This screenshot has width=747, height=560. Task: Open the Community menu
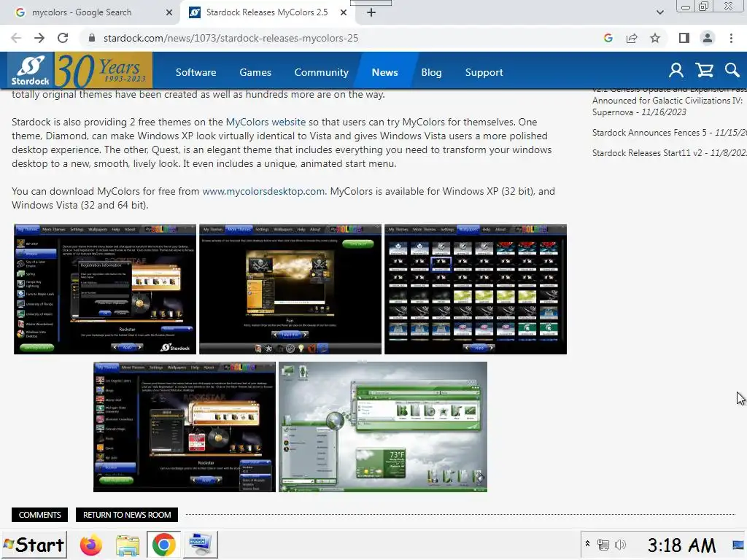(321, 72)
